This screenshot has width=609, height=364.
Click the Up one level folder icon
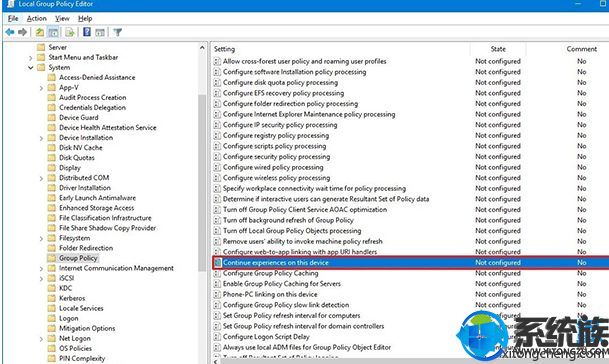40,32
